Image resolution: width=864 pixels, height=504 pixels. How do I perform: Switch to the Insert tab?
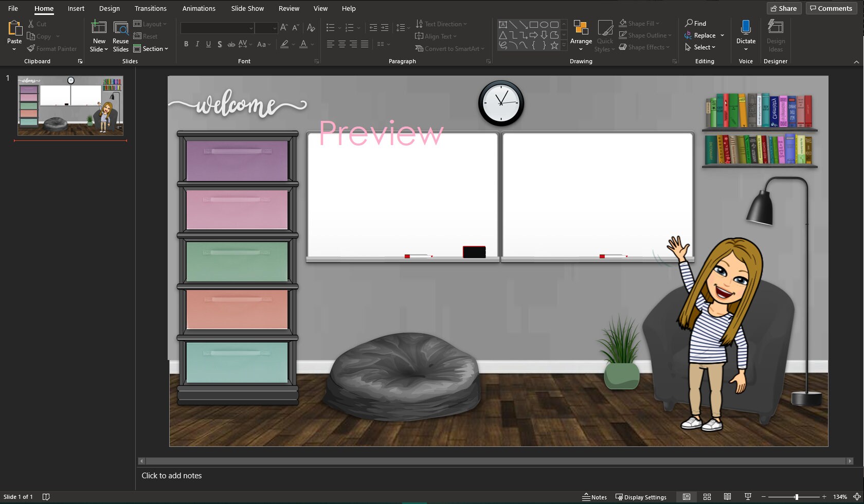76,8
